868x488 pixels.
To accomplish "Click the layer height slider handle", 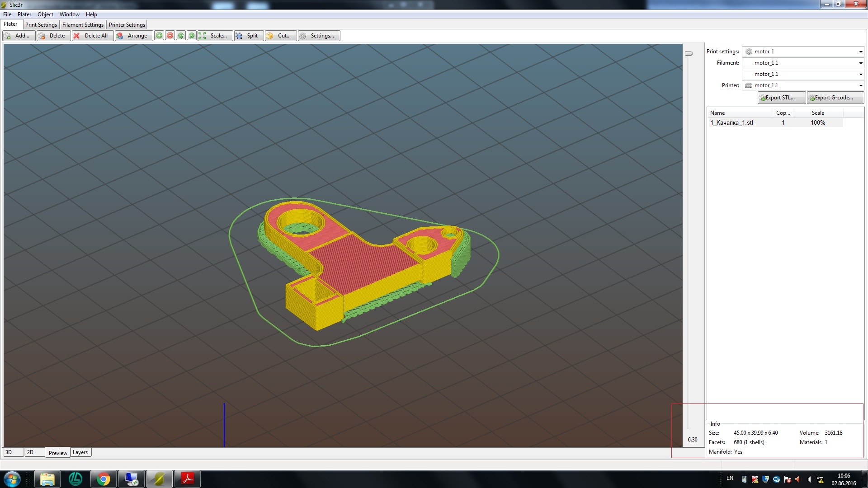I will (x=689, y=53).
